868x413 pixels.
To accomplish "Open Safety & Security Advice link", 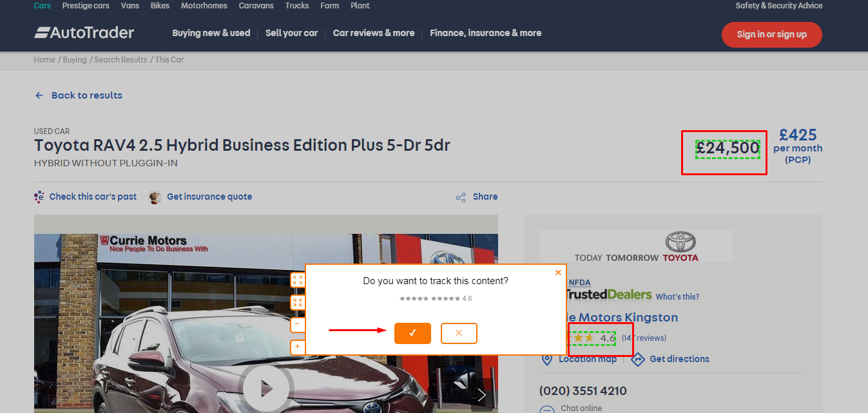I will point(779,6).
